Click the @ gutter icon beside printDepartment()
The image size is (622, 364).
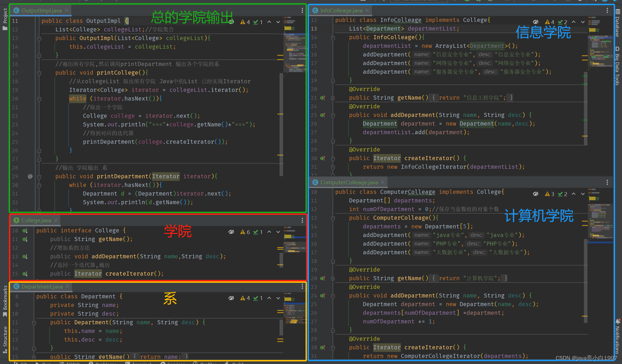click(x=30, y=176)
